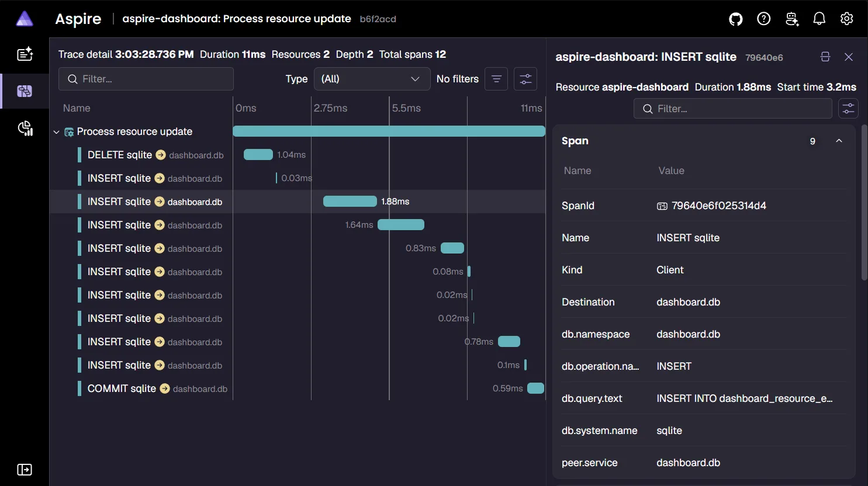Click the db.query.text value
Image resolution: width=868 pixels, height=486 pixels.
click(x=744, y=398)
